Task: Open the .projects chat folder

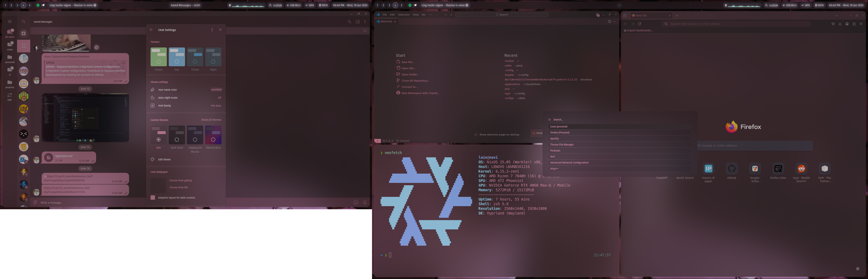Action: pyautogui.click(x=9, y=84)
